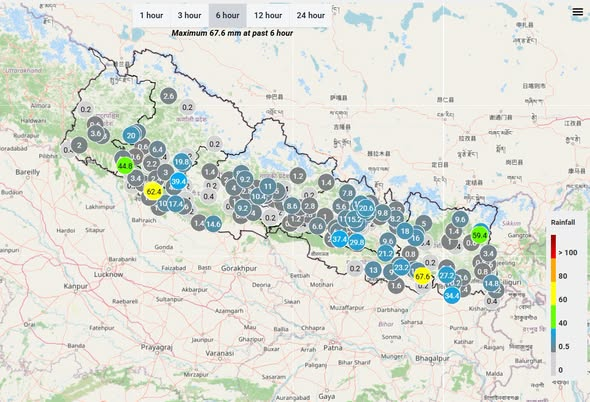Click the Bhagalpur city label
The image size is (590, 402).
(432, 358)
